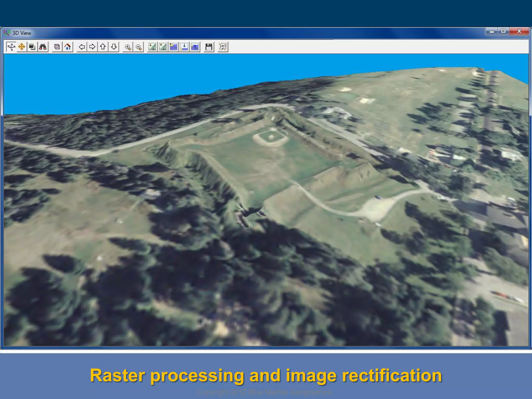532x399 pixels.
Task: Save the 3D view with floppy icon
Action: pos(209,47)
